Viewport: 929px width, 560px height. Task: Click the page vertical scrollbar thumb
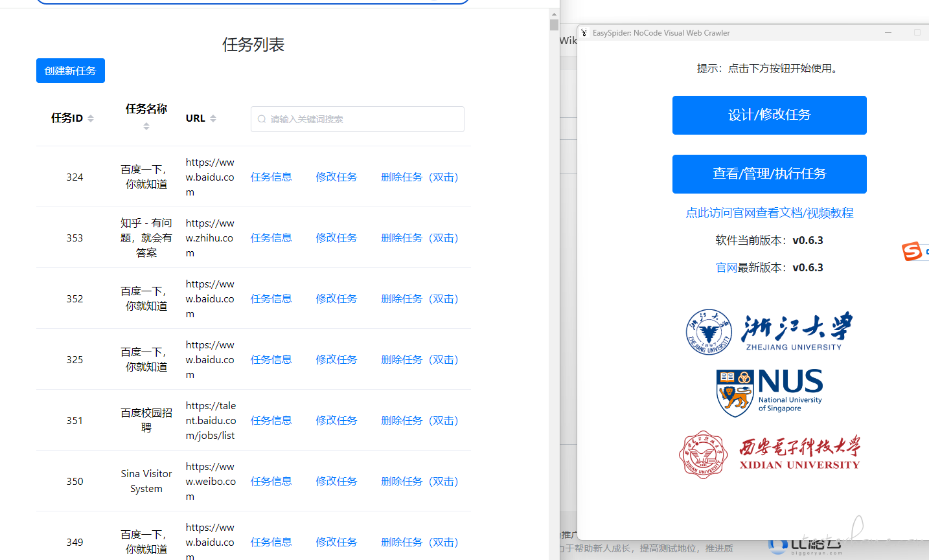554,25
